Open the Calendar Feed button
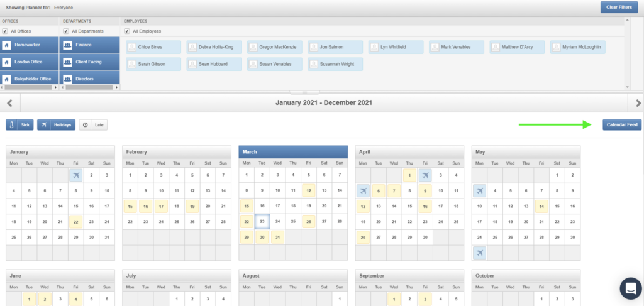The height and width of the screenshot is (306, 644). [622, 125]
